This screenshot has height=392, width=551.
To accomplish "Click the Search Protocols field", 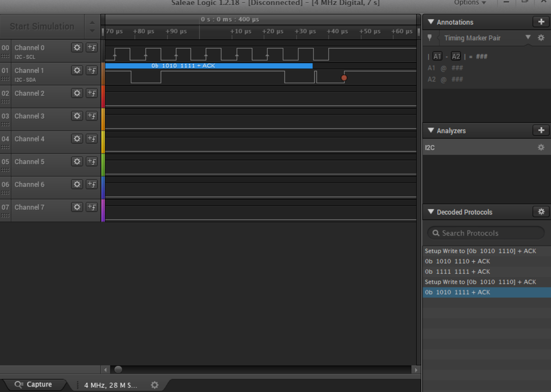I will coord(486,233).
